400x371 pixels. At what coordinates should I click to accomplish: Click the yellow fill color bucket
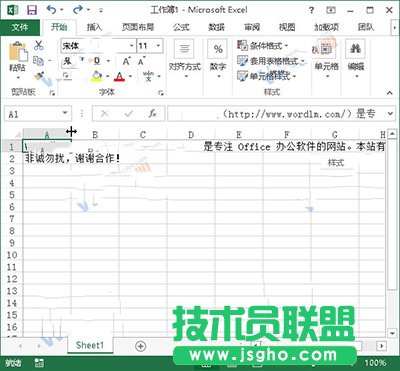point(97,76)
